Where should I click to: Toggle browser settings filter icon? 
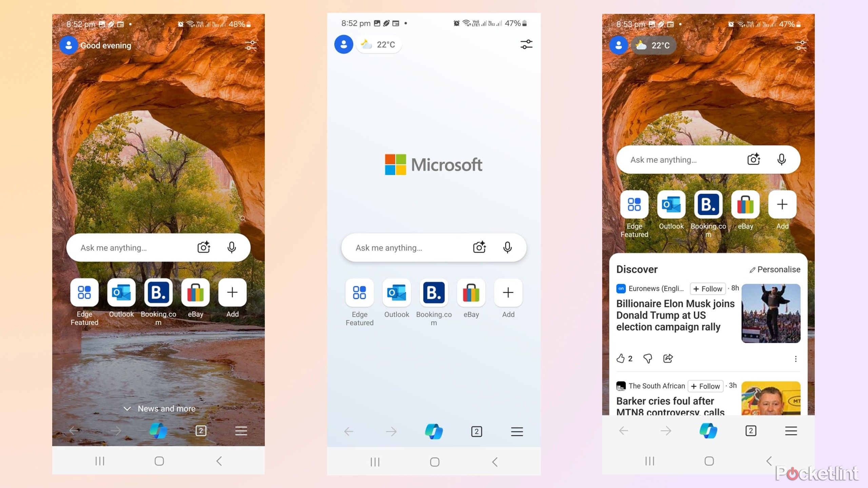pos(526,44)
